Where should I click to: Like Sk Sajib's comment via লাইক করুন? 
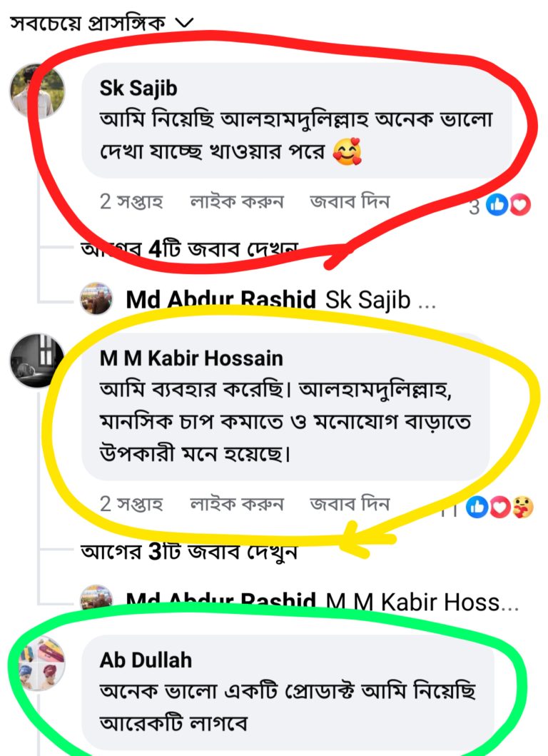237,201
